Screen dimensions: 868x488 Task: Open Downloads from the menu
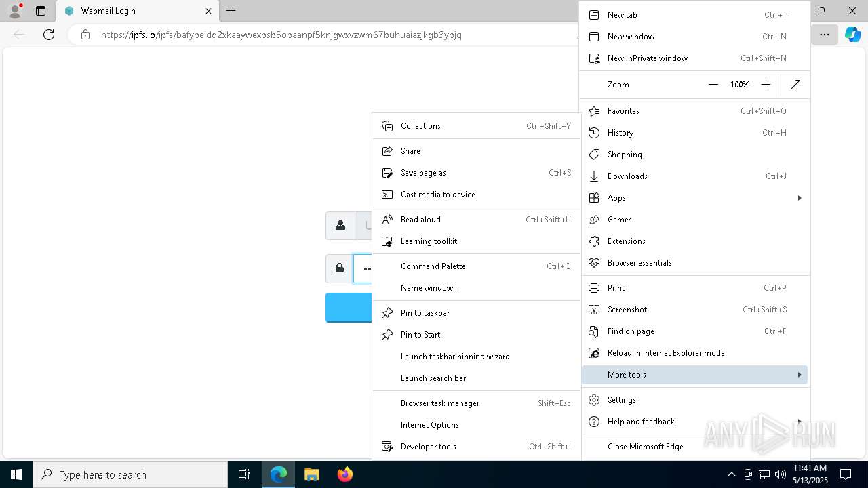[695, 176]
